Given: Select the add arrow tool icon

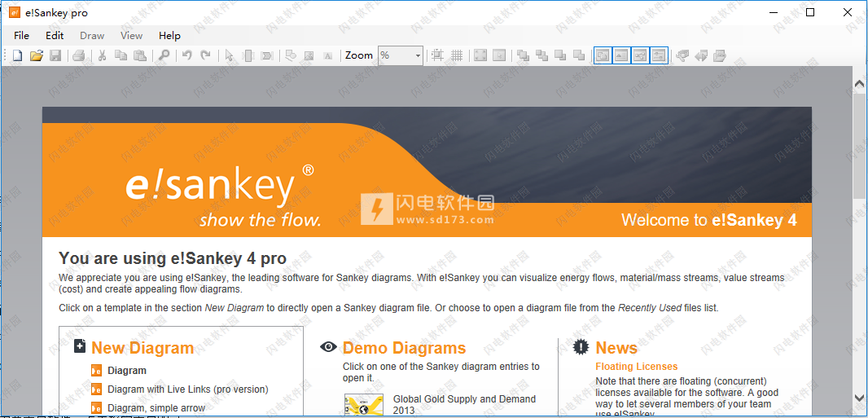Looking at the screenshot, I should (x=267, y=55).
